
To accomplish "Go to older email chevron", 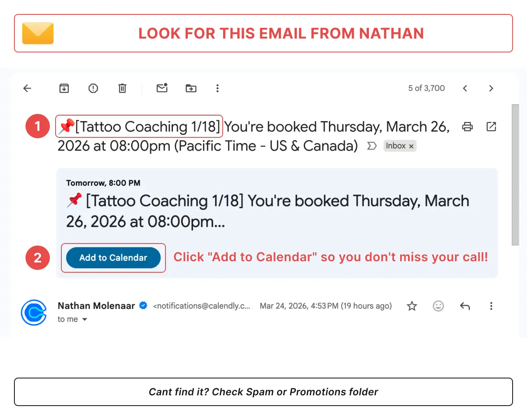I will [x=491, y=88].
